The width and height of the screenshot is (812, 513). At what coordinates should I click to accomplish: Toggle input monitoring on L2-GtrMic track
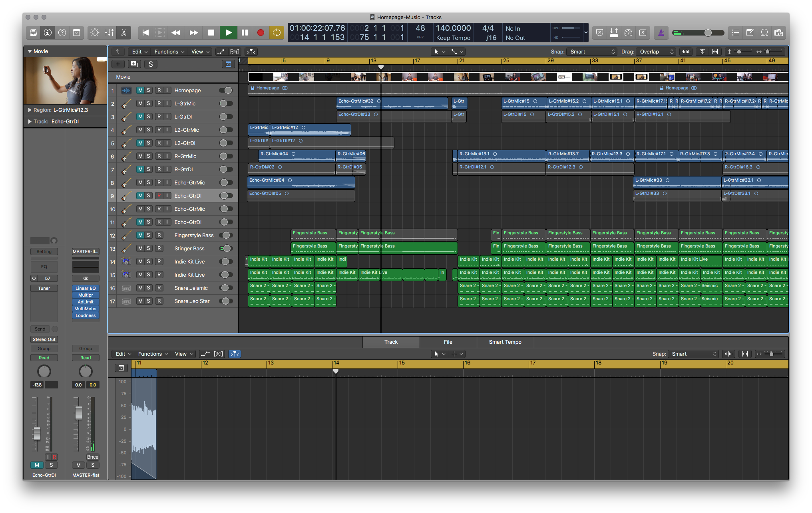pyautogui.click(x=167, y=130)
